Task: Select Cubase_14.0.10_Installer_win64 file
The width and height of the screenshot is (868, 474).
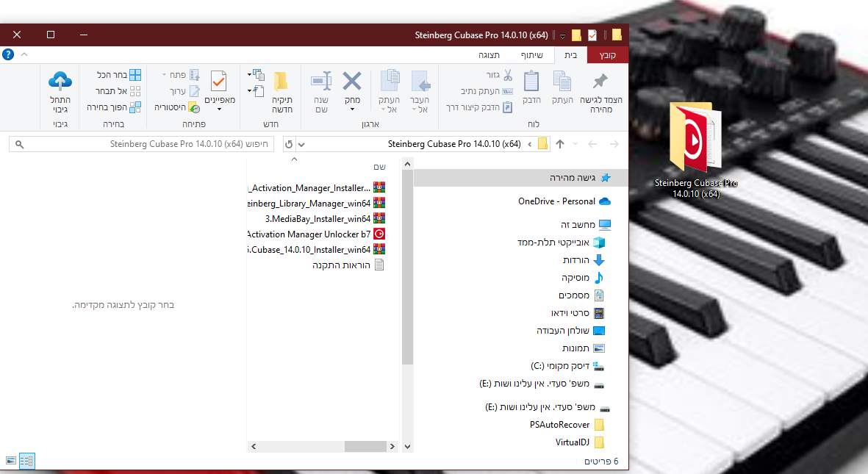Action: pos(317,250)
